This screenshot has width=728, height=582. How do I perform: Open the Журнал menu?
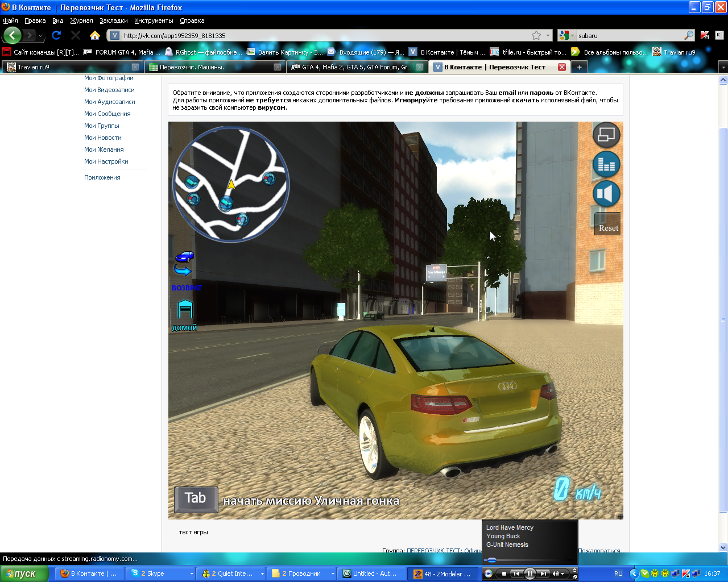click(81, 20)
